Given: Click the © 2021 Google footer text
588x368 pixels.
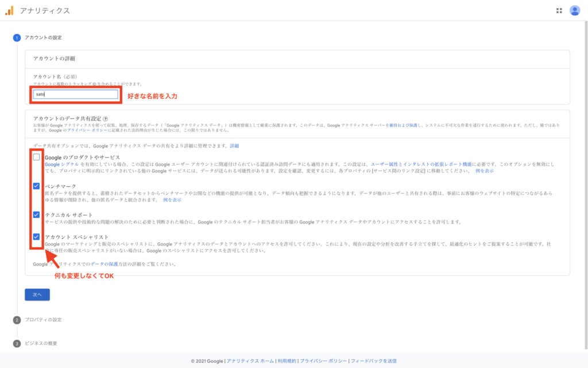Looking at the screenshot, I should [207, 361].
